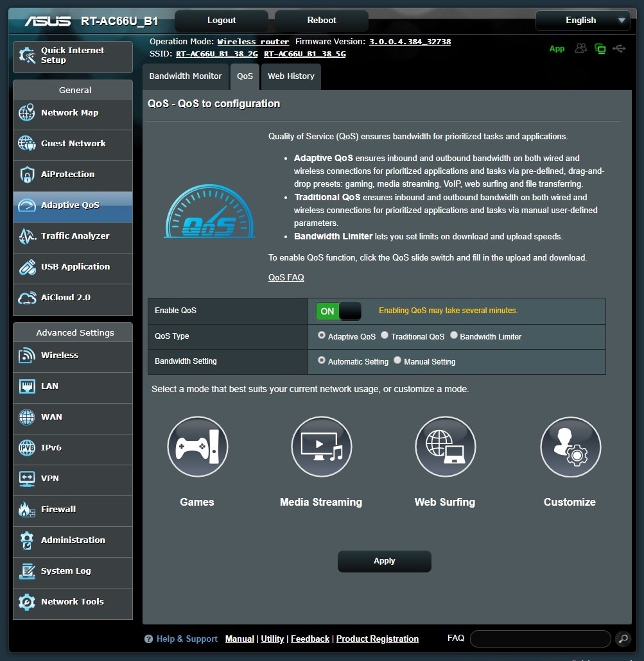This screenshot has width=644, height=661.
Task: Click the IPv6 icon
Action: coord(26,448)
